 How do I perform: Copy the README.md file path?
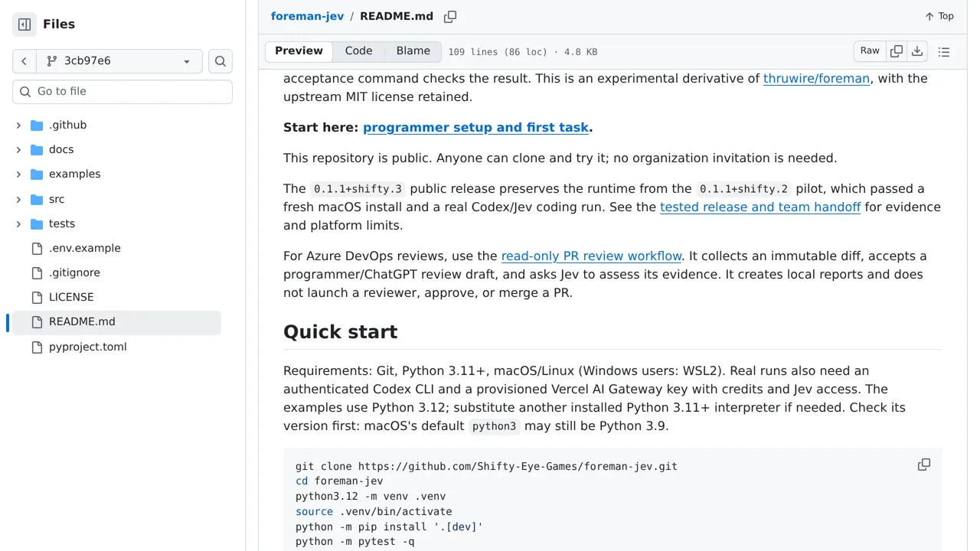[450, 17]
